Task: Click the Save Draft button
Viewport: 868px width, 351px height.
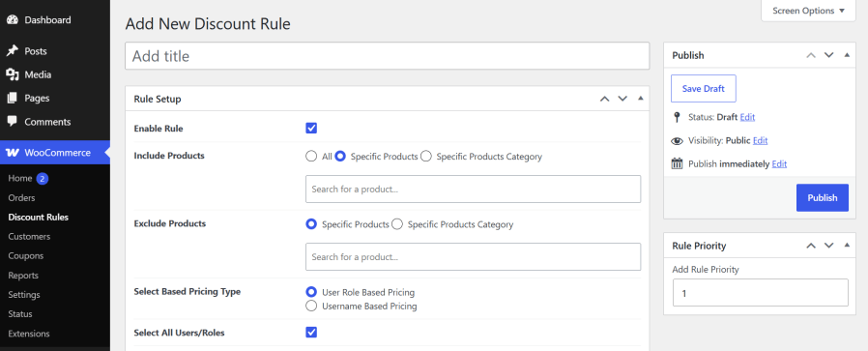Action: (x=703, y=89)
